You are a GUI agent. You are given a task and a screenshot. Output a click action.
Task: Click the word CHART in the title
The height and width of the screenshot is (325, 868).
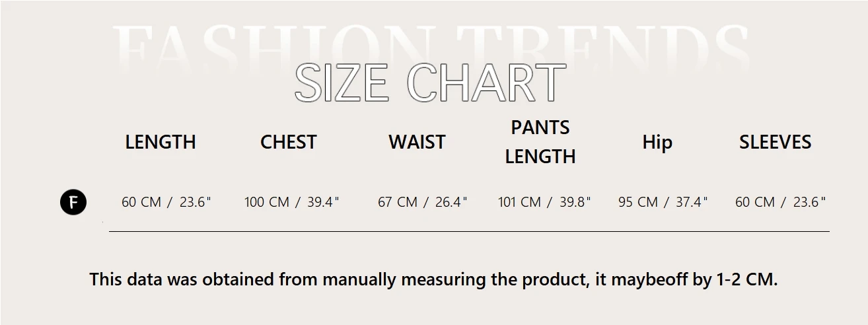pyautogui.click(x=491, y=83)
